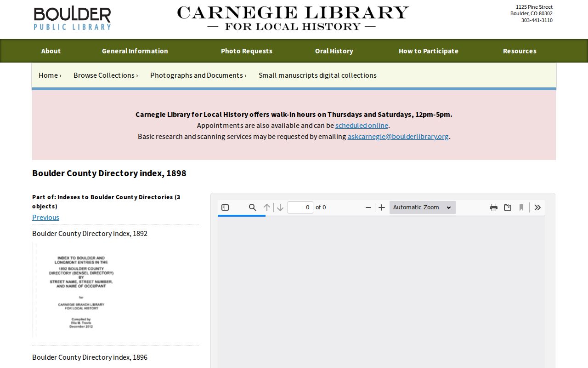Click the Previous link

[45, 217]
